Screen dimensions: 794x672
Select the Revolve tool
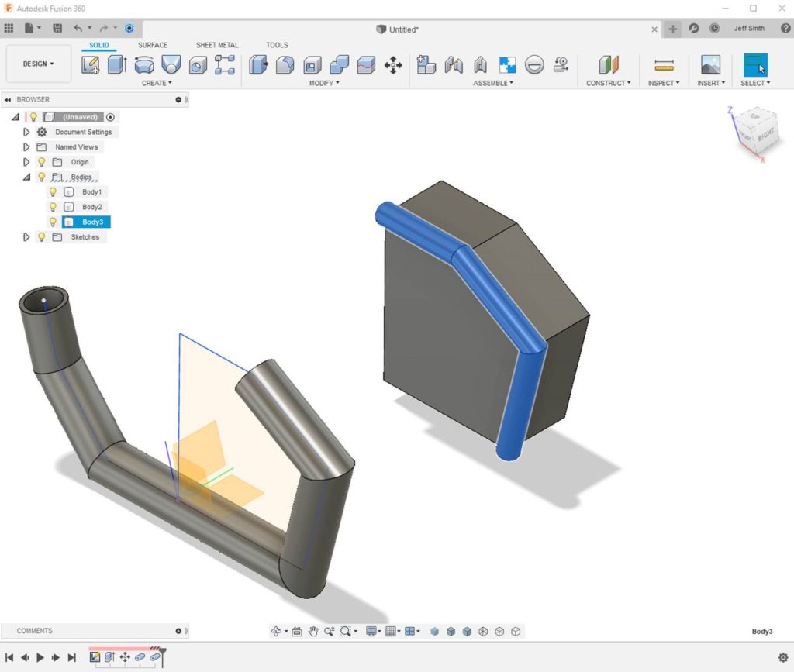pyautogui.click(x=143, y=65)
